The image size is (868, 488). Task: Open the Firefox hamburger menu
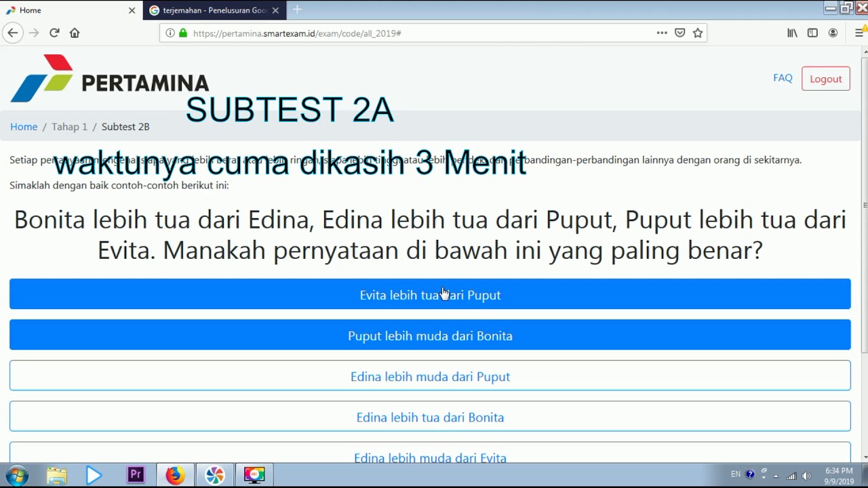point(859,33)
